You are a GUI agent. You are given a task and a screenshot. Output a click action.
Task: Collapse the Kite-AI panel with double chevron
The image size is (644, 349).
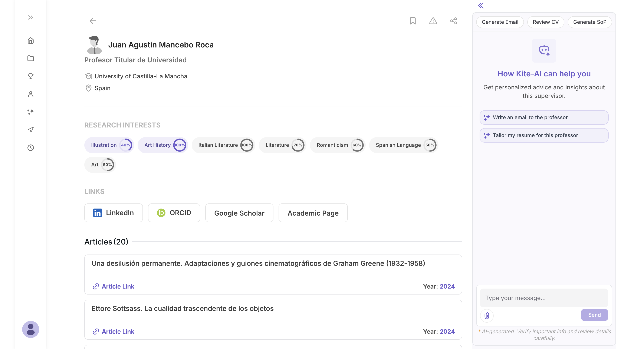click(481, 6)
